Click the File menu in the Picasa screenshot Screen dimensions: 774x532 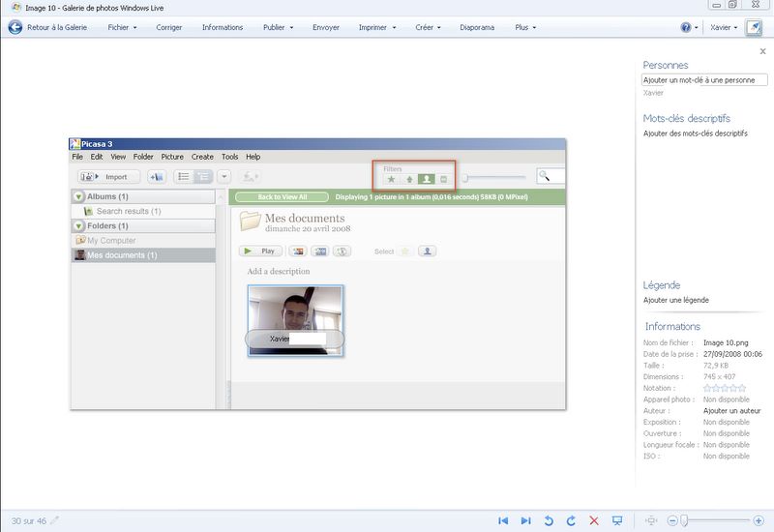point(77,157)
